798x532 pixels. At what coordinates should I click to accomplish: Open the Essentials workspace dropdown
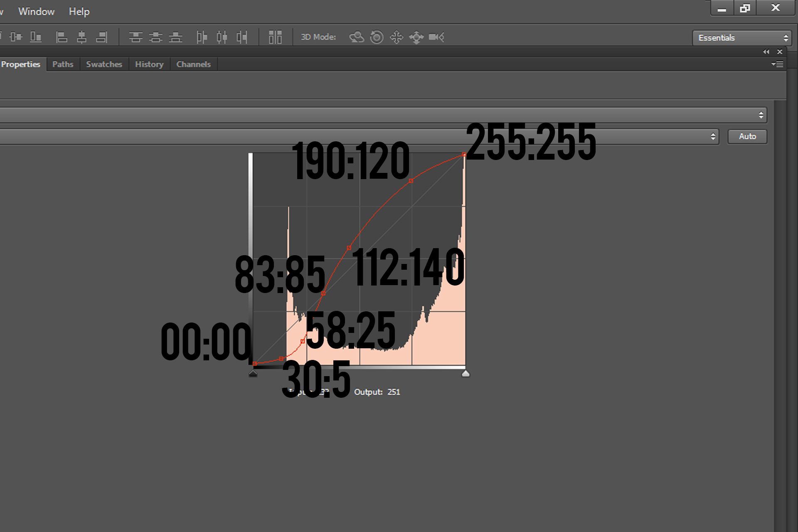click(x=741, y=38)
